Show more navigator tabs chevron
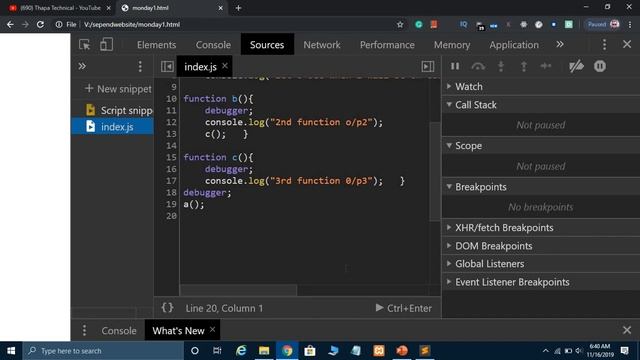Image resolution: width=640 pixels, height=360 pixels. (82, 66)
